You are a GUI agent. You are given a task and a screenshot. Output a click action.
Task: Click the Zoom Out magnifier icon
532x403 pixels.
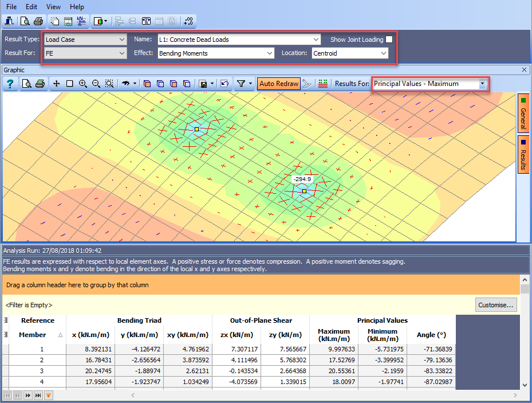96,84
